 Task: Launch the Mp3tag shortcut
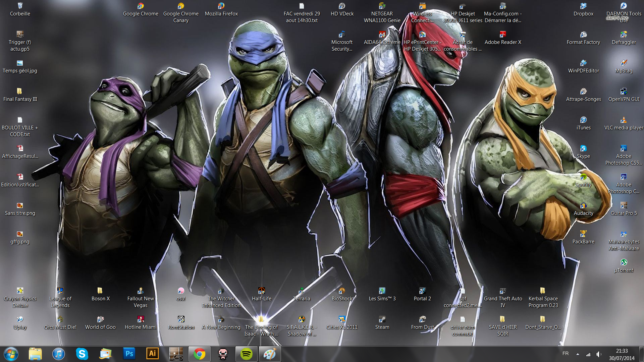[x=624, y=66]
